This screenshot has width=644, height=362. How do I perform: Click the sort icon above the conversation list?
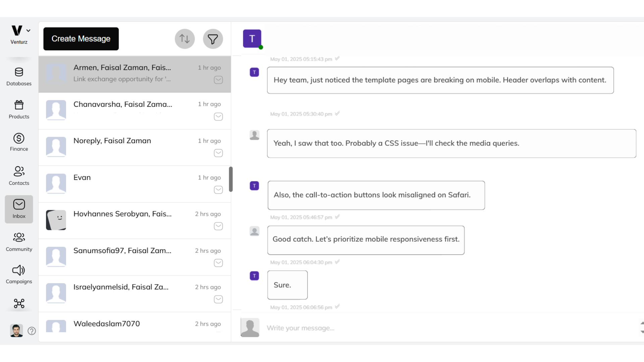185,39
